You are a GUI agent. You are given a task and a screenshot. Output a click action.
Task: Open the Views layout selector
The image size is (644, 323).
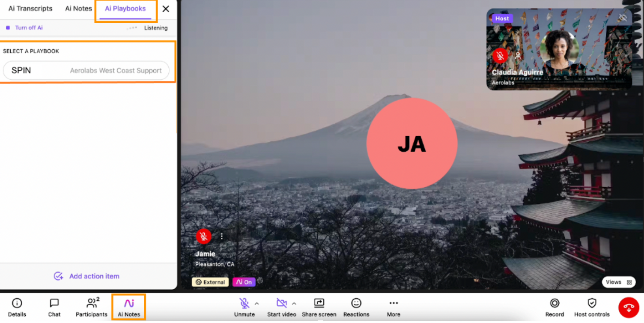pyautogui.click(x=619, y=282)
